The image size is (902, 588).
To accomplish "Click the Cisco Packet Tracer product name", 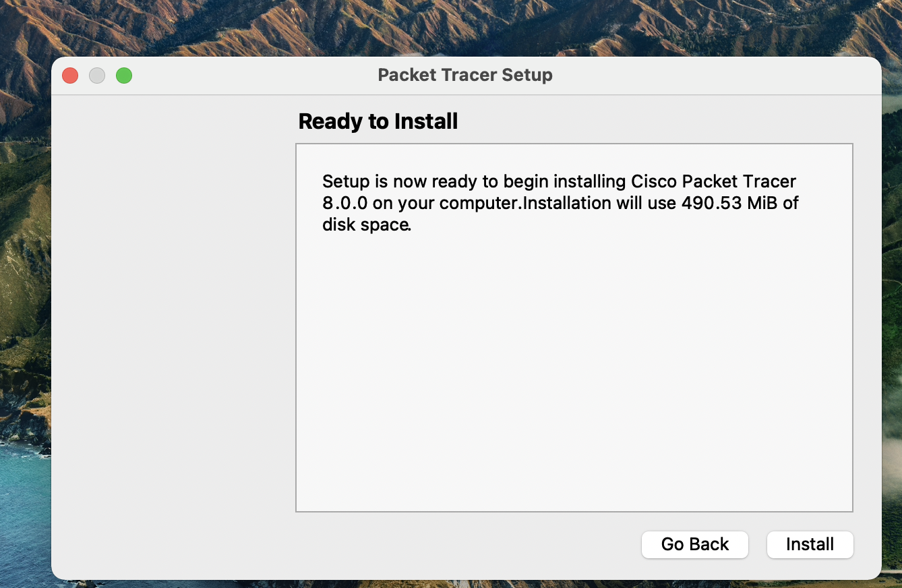I will click(x=713, y=181).
